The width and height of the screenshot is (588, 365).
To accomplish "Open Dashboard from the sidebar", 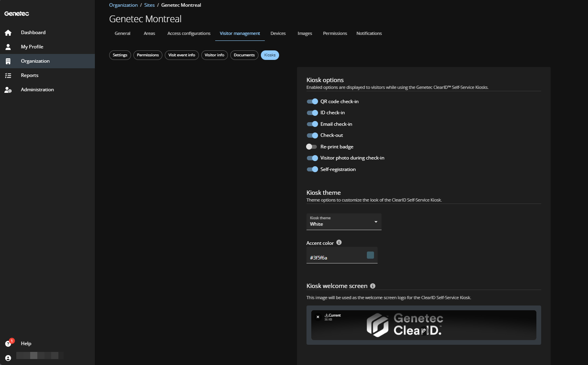I will pos(47,33).
